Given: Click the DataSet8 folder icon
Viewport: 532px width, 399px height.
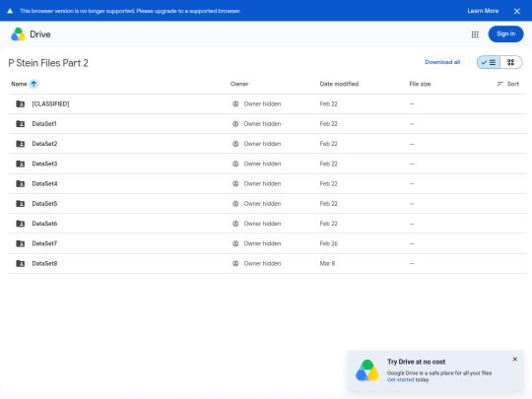Looking at the screenshot, I should (21, 263).
